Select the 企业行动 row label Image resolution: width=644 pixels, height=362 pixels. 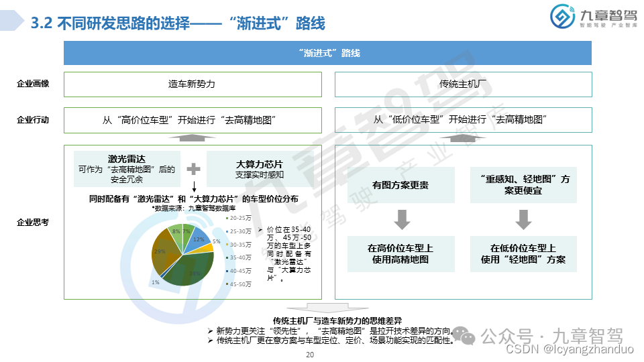[33, 120]
